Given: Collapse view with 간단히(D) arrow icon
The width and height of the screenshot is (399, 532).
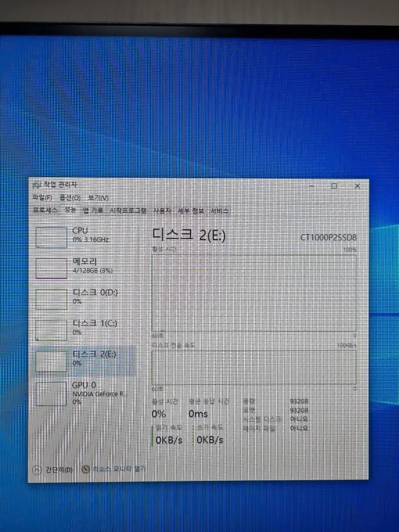Looking at the screenshot, I should click(x=37, y=469).
